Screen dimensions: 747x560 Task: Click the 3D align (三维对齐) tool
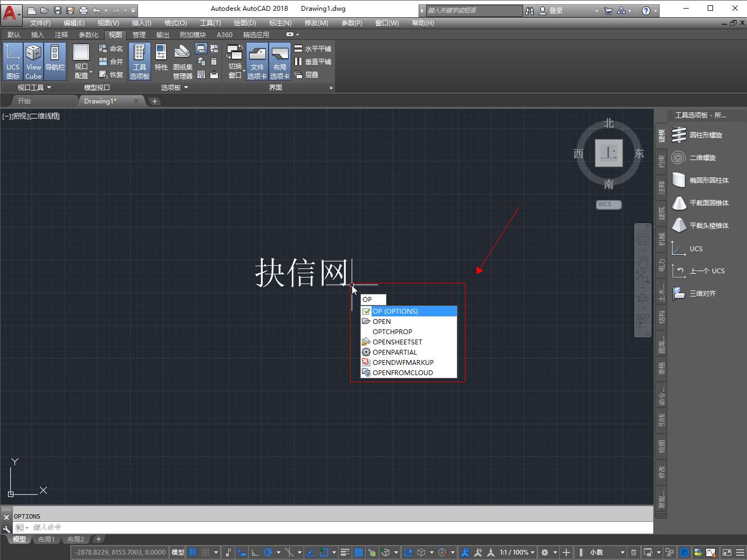point(702,294)
